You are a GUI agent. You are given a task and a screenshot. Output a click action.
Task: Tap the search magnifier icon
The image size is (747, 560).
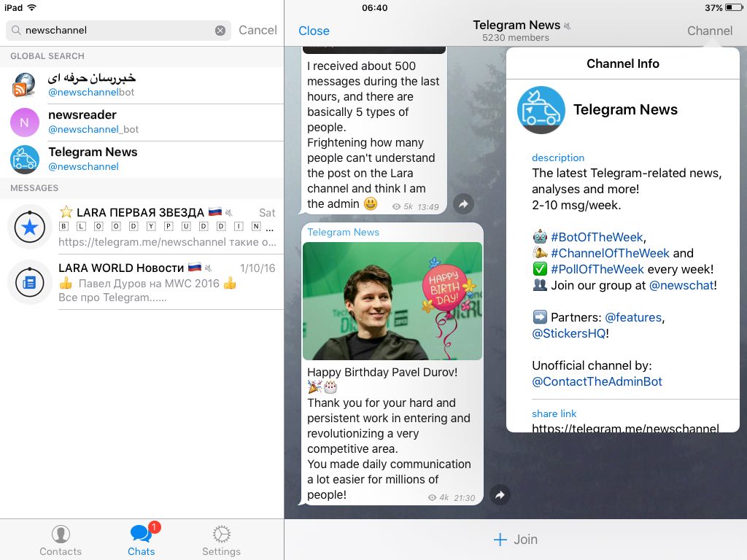pos(16,31)
